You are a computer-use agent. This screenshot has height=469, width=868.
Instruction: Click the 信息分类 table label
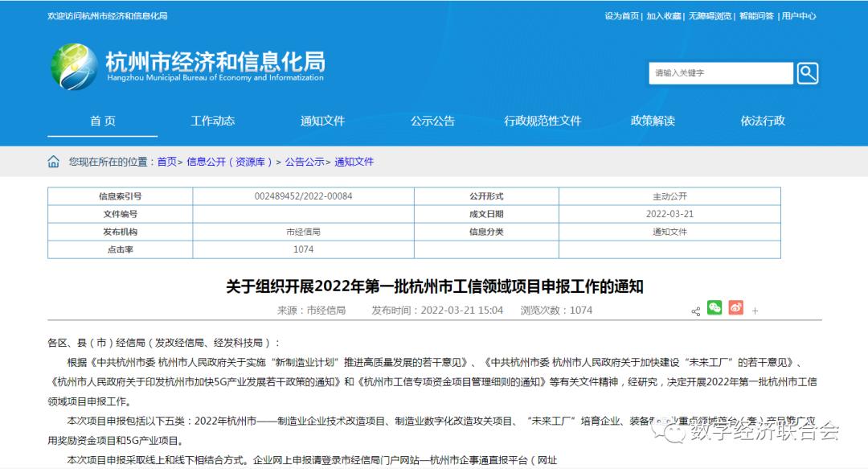click(x=486, y=232)
